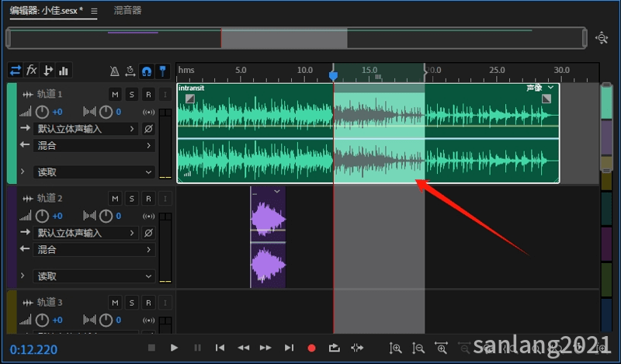621x364 pixels.
Task: Solo 轨道 3 with S button
Action: (132, 303)
